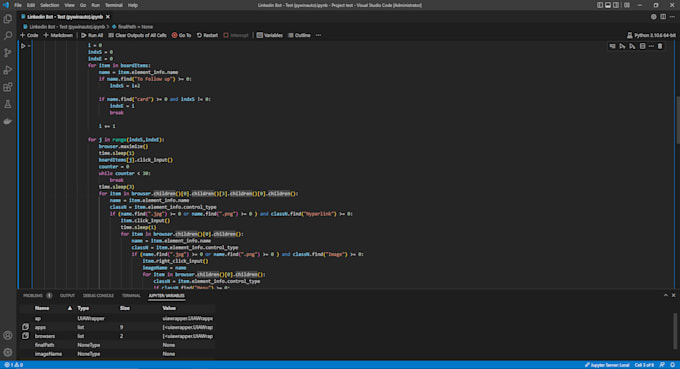
Task: Open the Accounts menu icon
Action: pos(8,335)
